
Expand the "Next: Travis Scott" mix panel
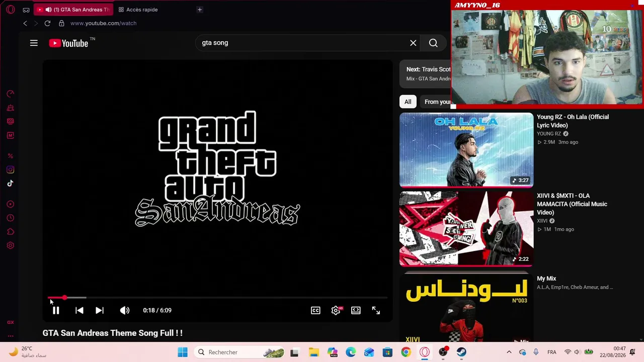pos(425,73)
